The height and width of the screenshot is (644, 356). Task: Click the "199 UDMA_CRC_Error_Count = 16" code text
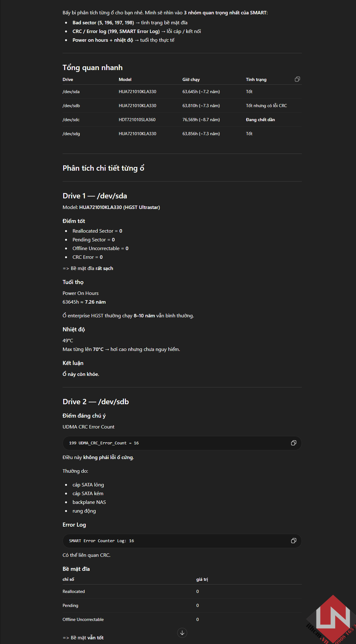pos(104,443)
